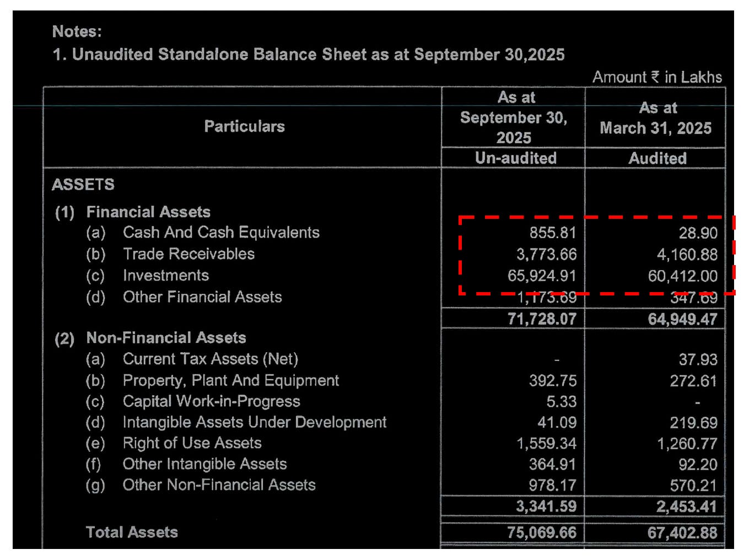The height and width of the screenshot is (560, 744).
Task: Select the 'Total Assets' row label
Action: click(132, 532)
